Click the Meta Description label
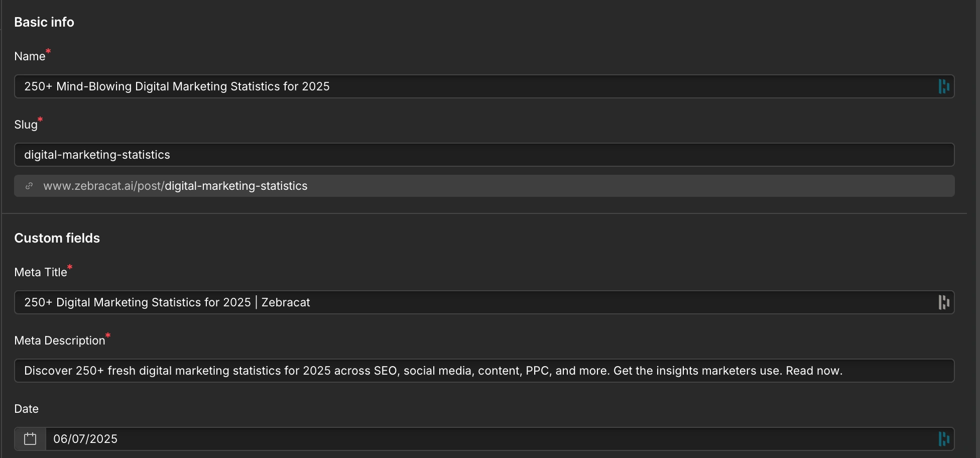The width and height of the screenshot is (980, 458). (x=60, y=340)
